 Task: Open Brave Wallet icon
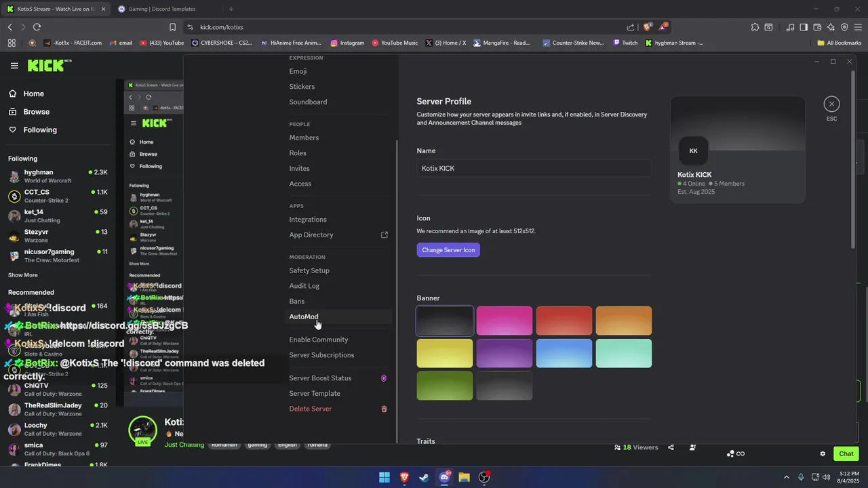coord(817,27)
